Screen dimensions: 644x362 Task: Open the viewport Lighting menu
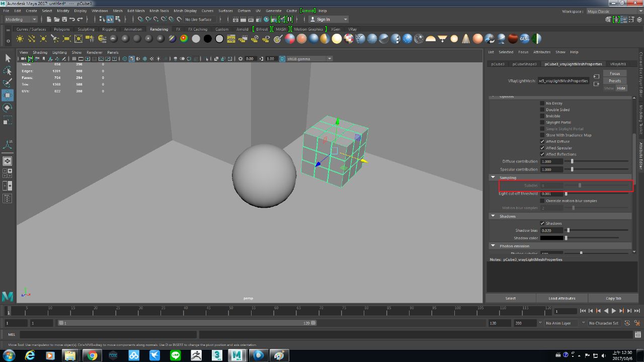[x=59, y=52]
